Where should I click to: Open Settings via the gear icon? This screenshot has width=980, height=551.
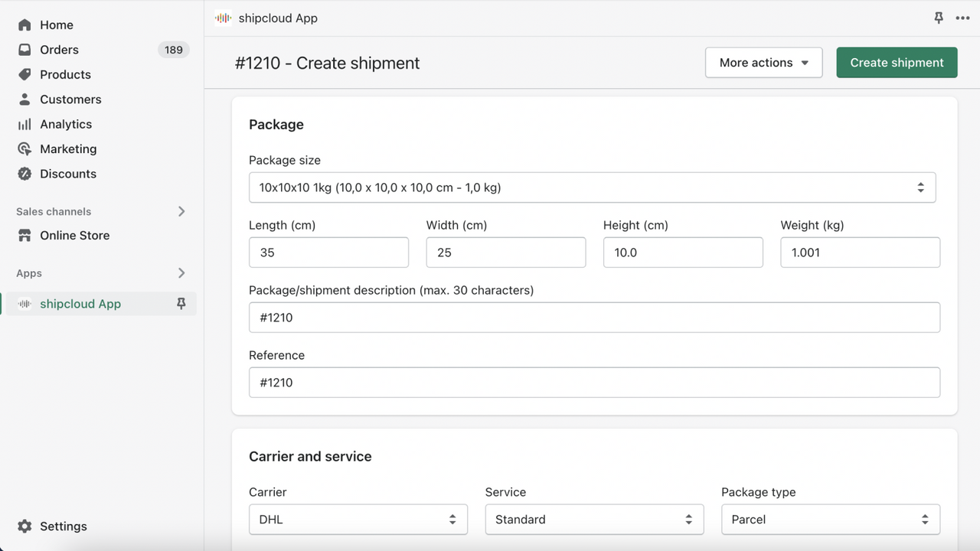point(24,527)
